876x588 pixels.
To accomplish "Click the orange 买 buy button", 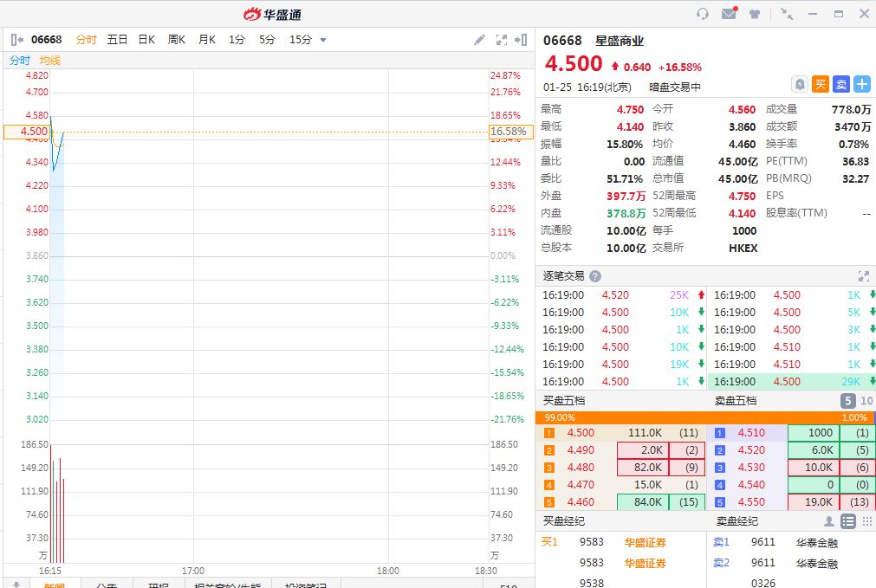I will [821, 84].
